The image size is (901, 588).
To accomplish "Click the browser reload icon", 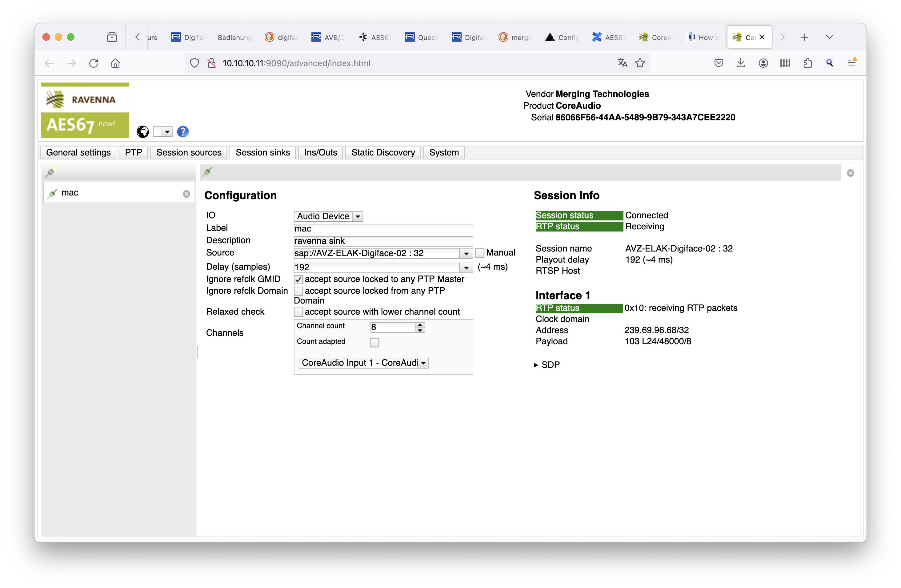I will 94,63.
